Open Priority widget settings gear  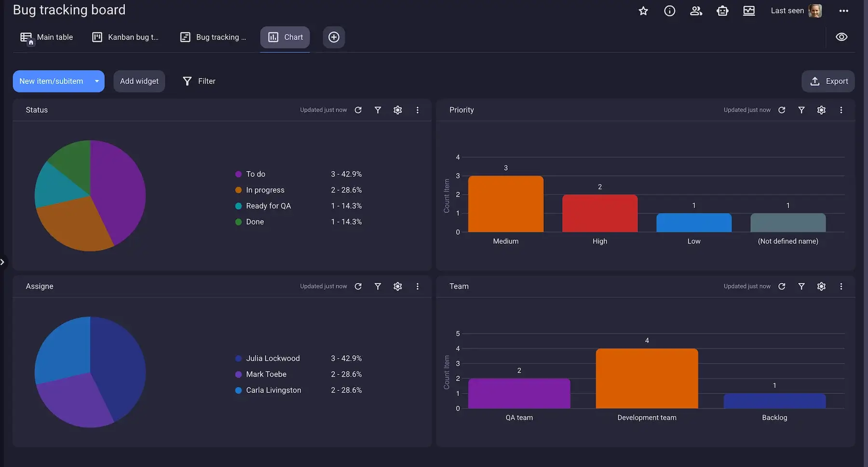pos(822,110)
